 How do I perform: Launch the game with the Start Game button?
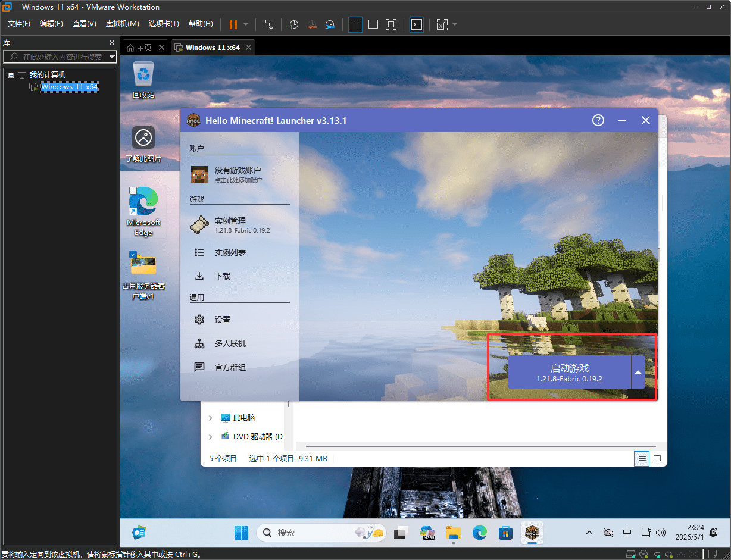pyautogui.click(x=570, y=373)
